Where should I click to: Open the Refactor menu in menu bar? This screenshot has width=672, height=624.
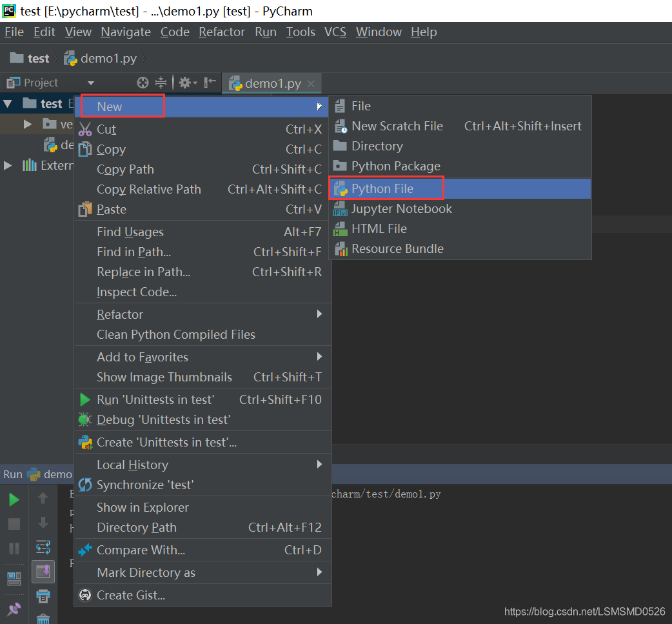click(222, 32)
